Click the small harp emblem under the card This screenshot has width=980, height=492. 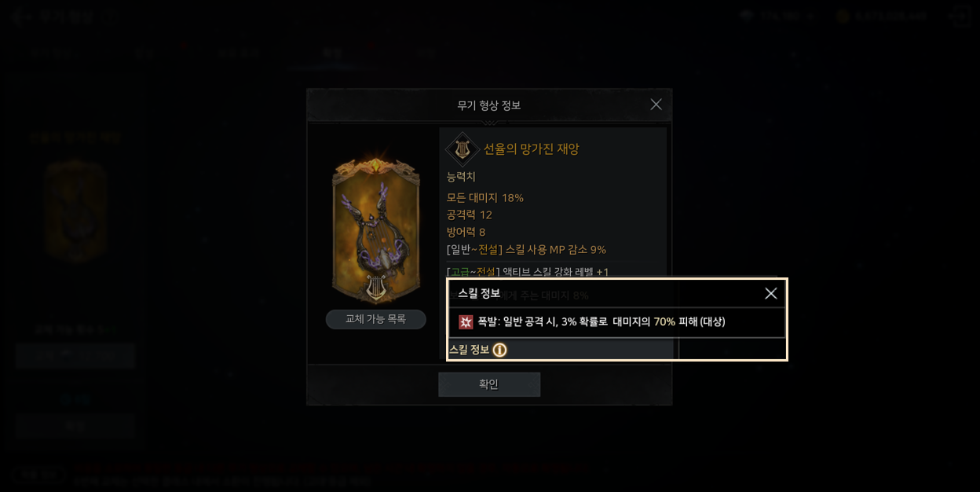point(376,287)
